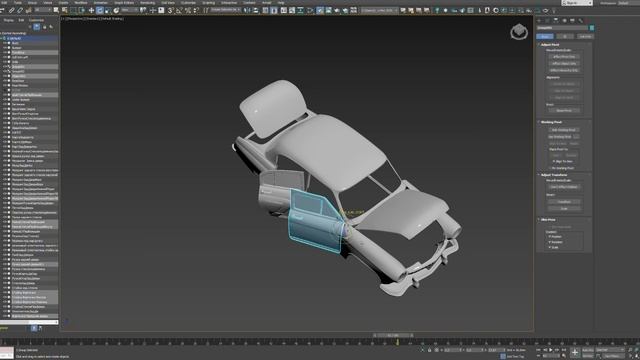This screenshot has width=640, height=360.
Task: Activate the Select and Scale tool
Action: tap(108, 10)
